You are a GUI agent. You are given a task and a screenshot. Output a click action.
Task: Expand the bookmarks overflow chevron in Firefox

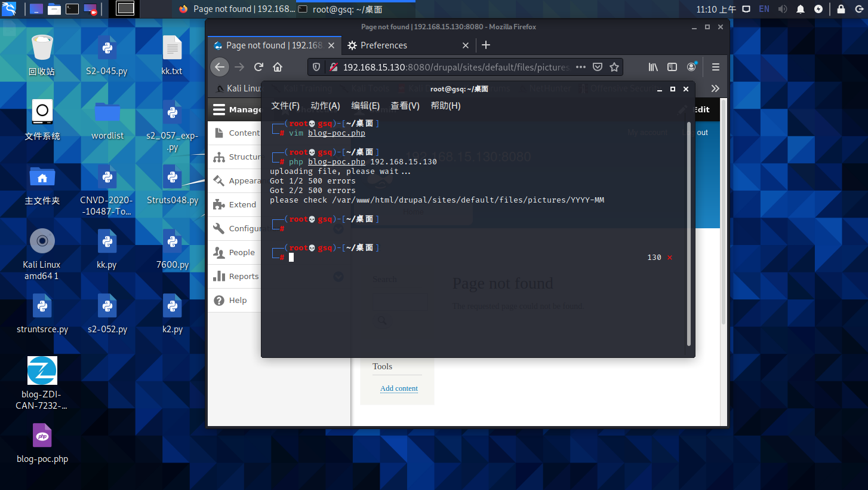715,88
